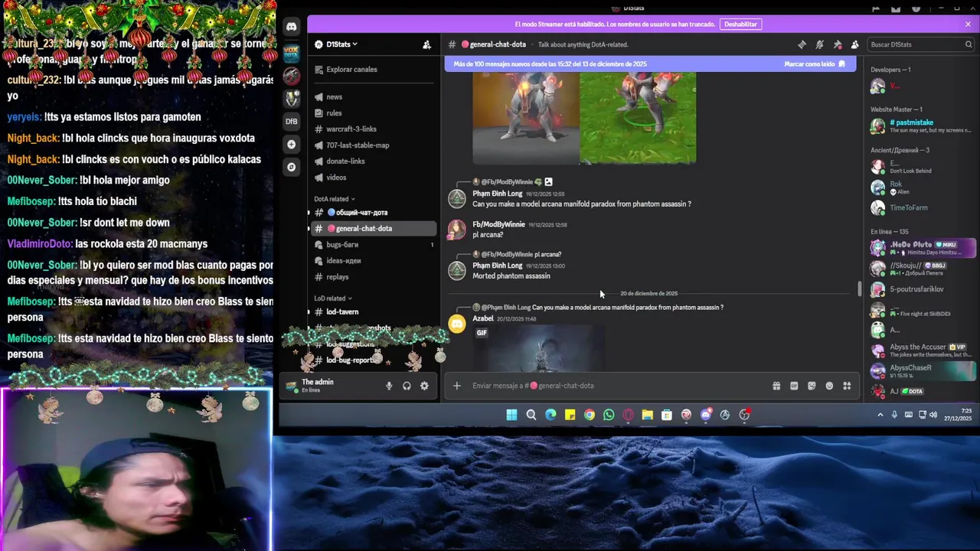Open member TimeToFarm in list
This screenshot has width=980, height=551.
tap(922, 207)
